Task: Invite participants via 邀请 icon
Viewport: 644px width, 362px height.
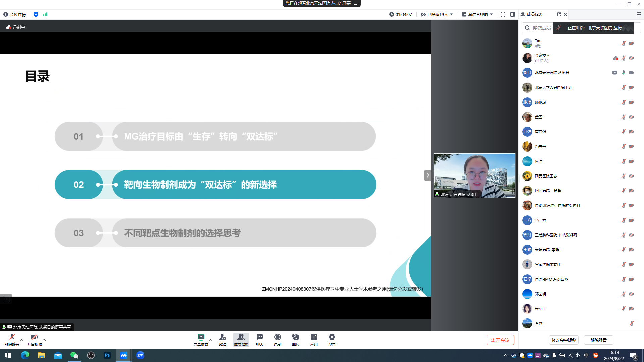Action: click(222, 340)
